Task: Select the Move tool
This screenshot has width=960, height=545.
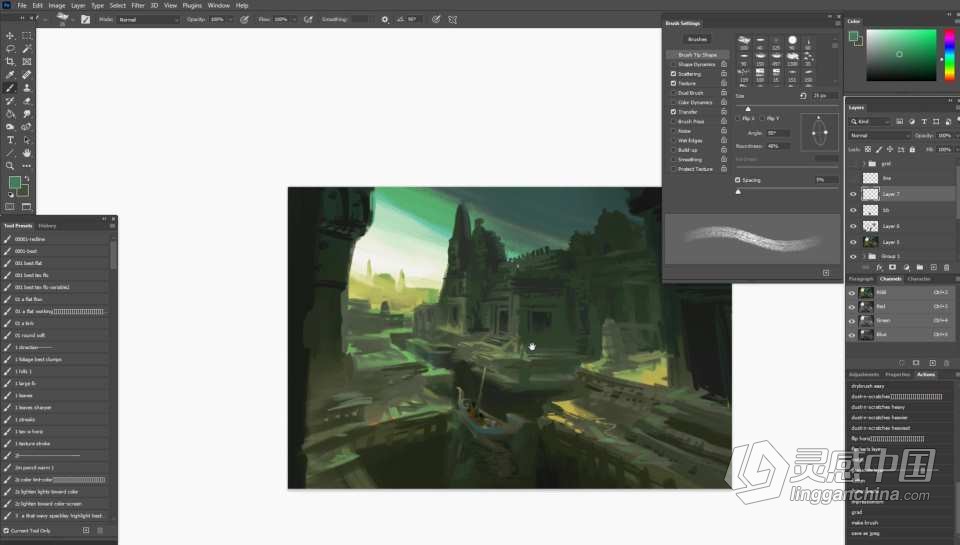Action: (x=10, y=36)
